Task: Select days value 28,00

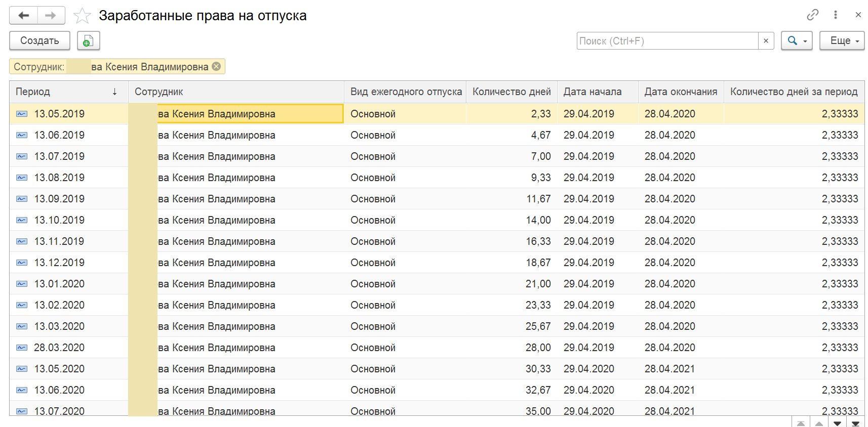Action: click(538, 348)
